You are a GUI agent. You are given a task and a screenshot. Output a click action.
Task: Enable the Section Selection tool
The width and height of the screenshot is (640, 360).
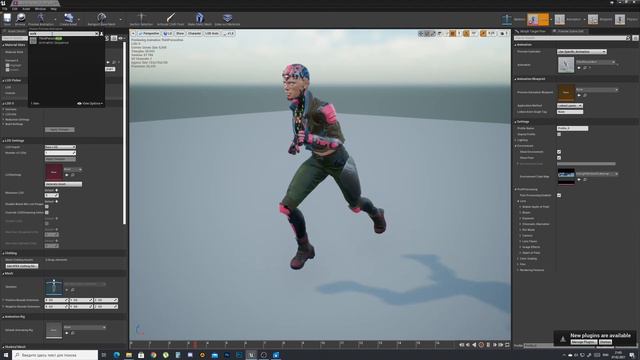[141, 18]
